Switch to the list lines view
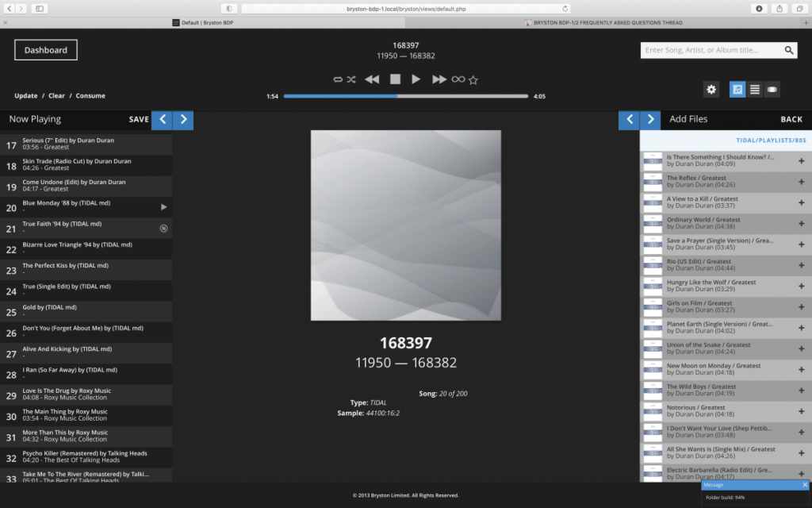The width and height of the screenshot is (812, 508). pyautogui.click(x=755, y=89)
